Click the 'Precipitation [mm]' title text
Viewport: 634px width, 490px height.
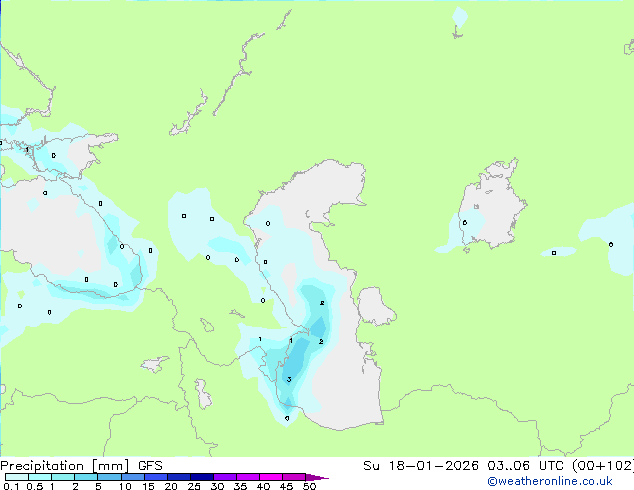(x=64, y=466)
